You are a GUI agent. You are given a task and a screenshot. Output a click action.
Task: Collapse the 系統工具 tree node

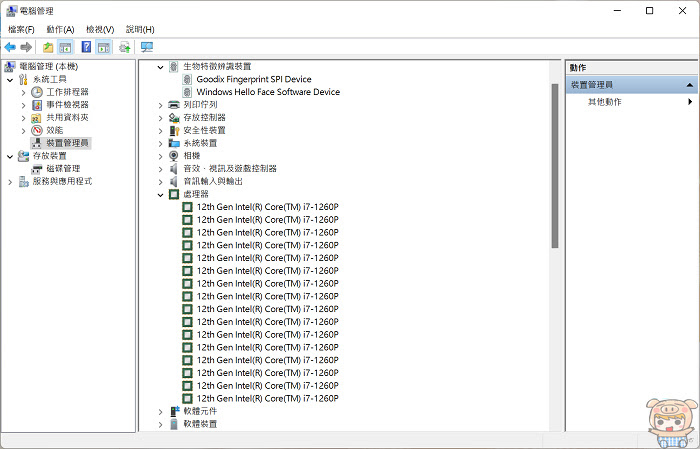(10, 80)
